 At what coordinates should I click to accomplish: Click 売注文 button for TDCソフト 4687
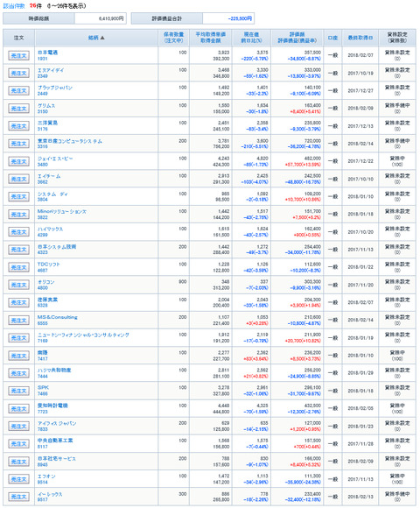coord(18,267)
